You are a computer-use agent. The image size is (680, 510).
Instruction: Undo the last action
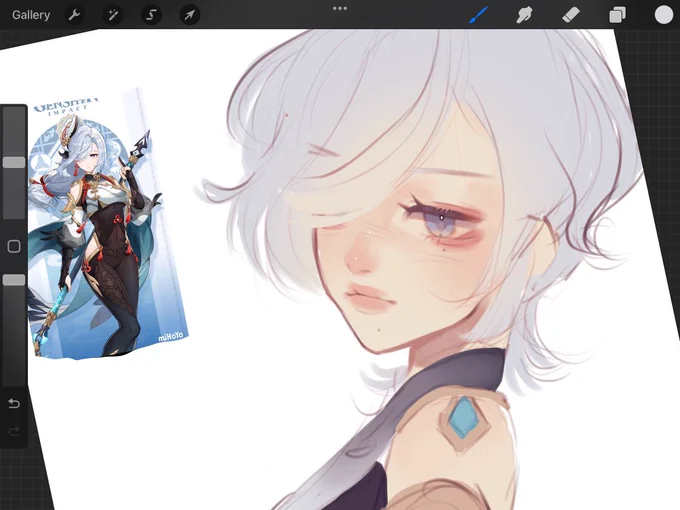click(x=14, y=404)
